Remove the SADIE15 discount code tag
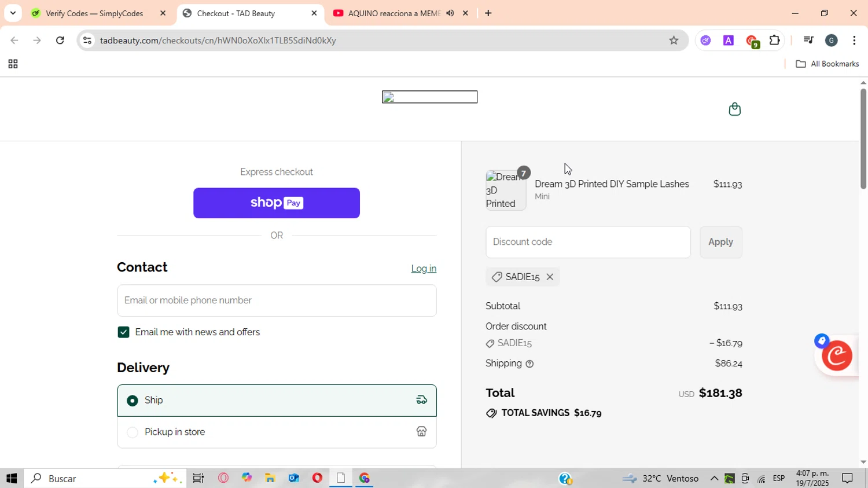Image resolution: width=868 pixels, height=488 pixels. tap(550, 277)
